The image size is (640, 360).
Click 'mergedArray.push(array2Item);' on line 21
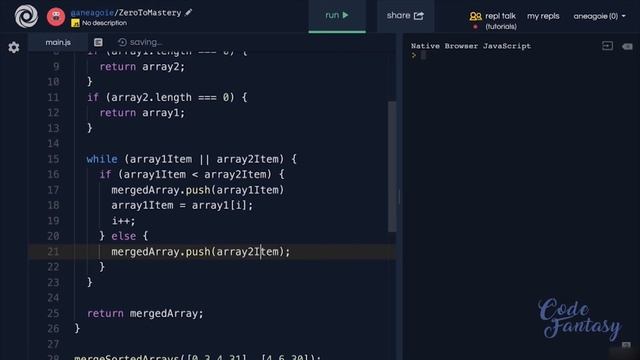tap(201, 251)
